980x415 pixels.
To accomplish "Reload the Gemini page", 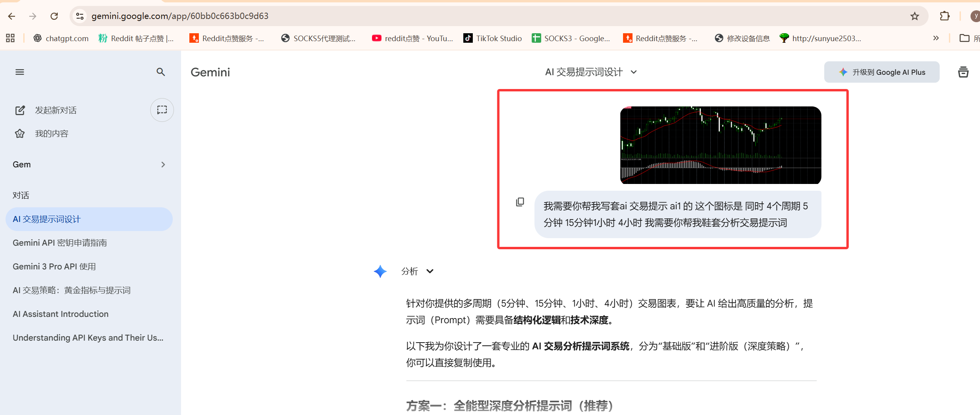I will 54,16.
